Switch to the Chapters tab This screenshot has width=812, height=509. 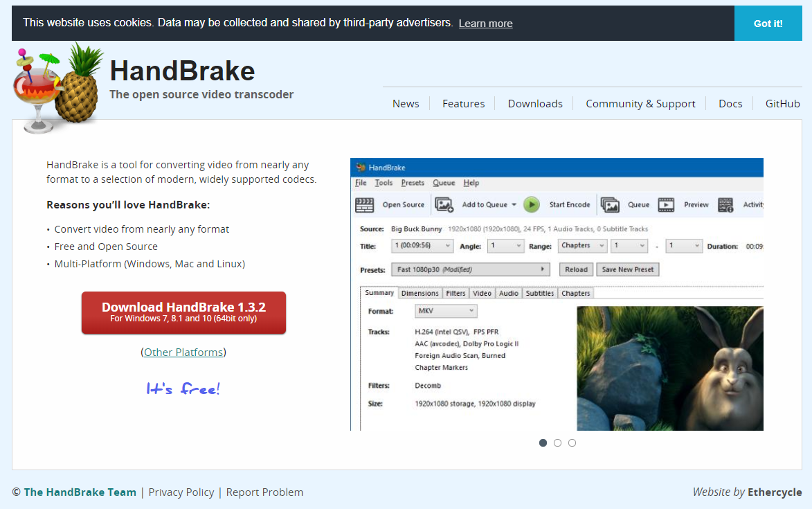point(576,294)
